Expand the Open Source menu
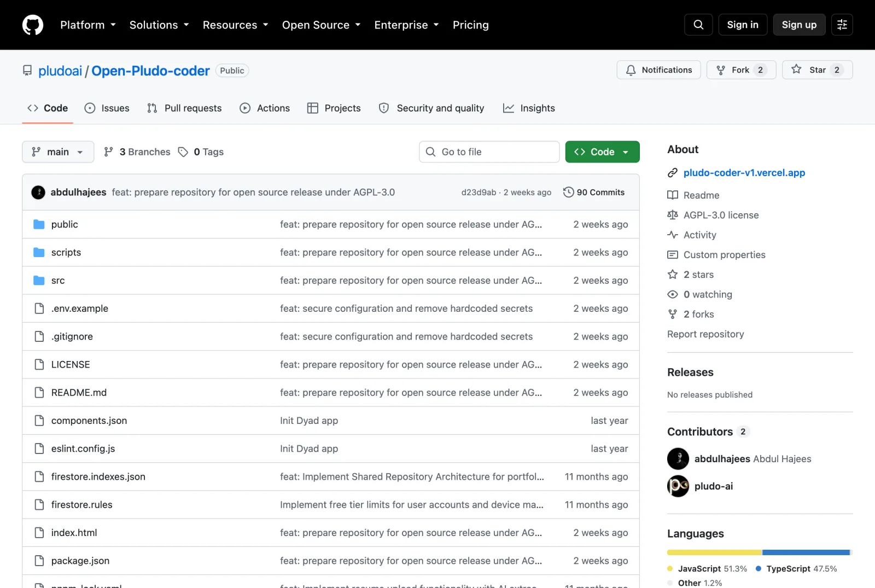The width and height of the screenshot is (875, 588). 322,25
